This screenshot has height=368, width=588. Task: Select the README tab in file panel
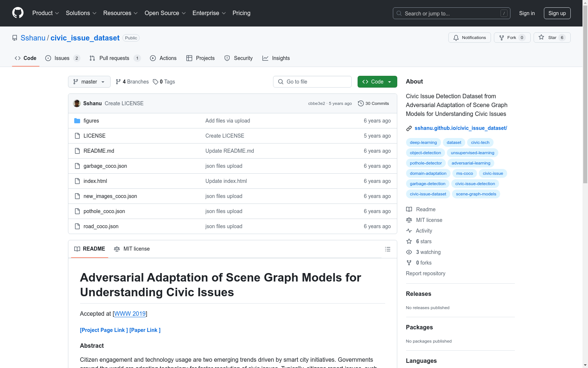pos(90,249)
